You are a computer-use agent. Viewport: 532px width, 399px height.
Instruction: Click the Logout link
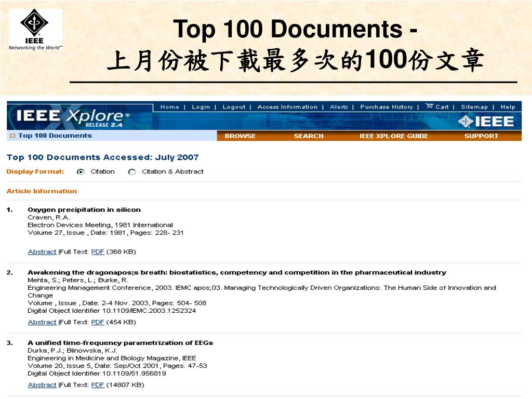click(x=234, y=107)
